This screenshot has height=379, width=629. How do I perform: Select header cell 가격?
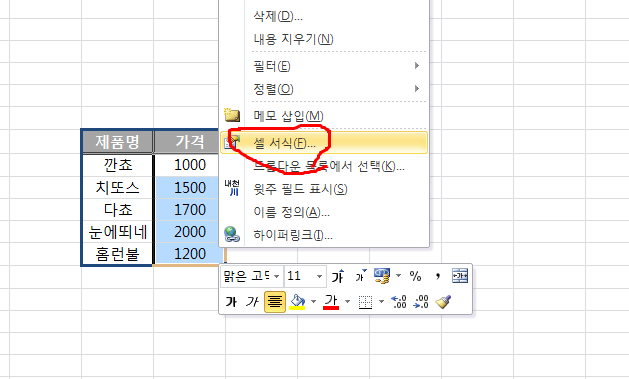(x=187, y=142)
